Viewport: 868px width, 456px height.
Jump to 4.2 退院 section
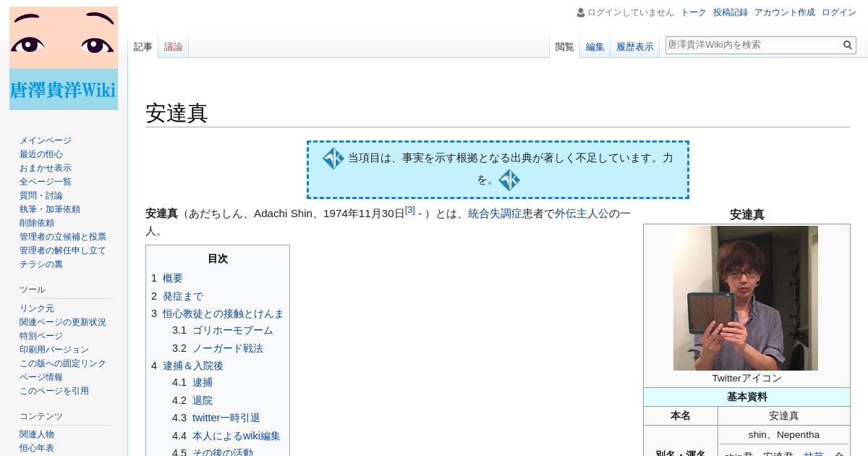192,400
